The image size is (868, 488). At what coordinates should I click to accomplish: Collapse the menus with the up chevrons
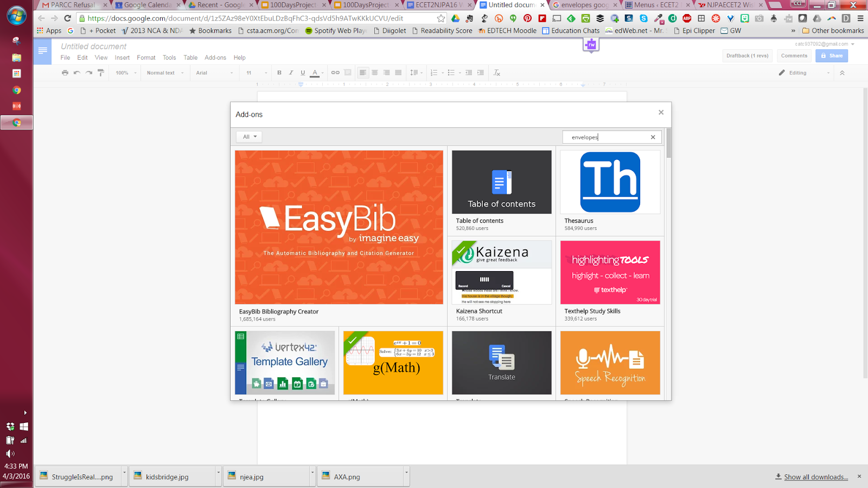pos(842,73)
